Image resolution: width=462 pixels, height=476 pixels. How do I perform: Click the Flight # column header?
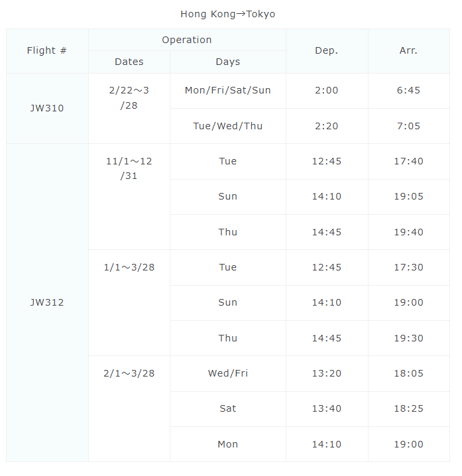47,50
